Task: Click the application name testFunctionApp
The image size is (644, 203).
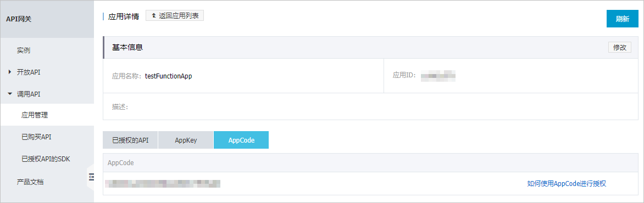Action: pos(168,76)
